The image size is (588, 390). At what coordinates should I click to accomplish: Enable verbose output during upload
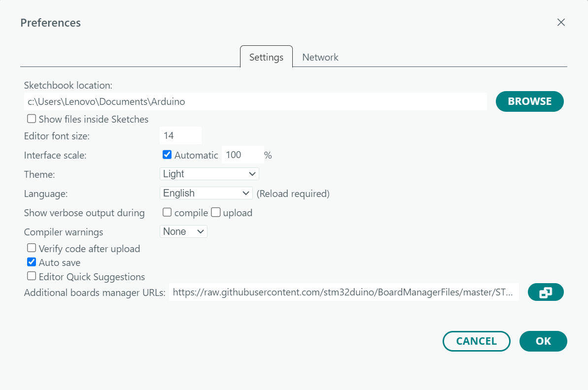coord(215,212)
